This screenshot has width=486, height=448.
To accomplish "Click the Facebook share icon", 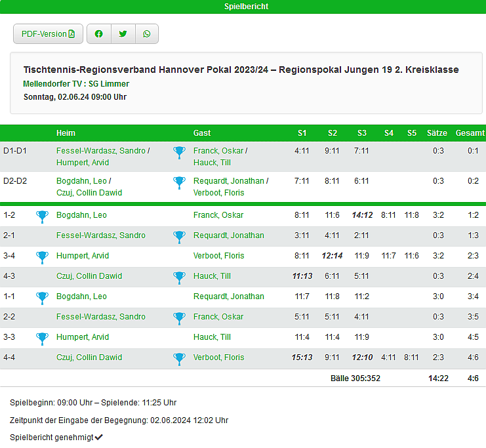I will [x=99, y=34].
